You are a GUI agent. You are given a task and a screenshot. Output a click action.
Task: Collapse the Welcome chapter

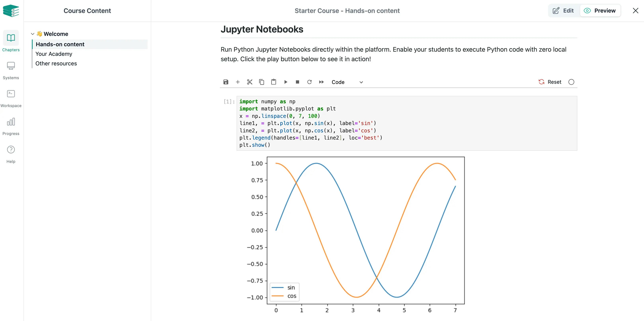click(x=32, y=34)
